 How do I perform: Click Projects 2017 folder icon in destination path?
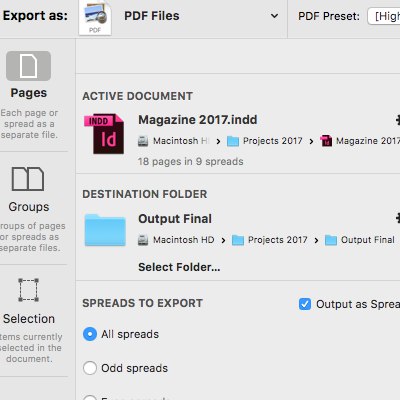click(238, 240)
